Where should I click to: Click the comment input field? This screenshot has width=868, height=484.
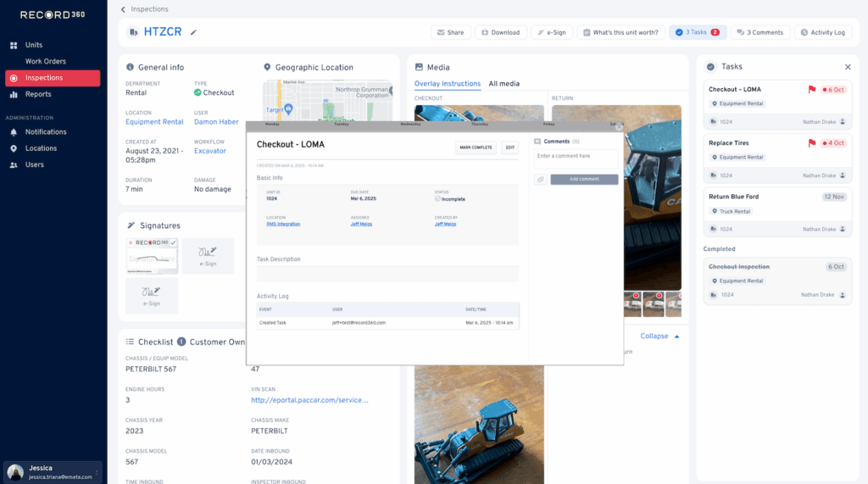[x=576, y=159]
